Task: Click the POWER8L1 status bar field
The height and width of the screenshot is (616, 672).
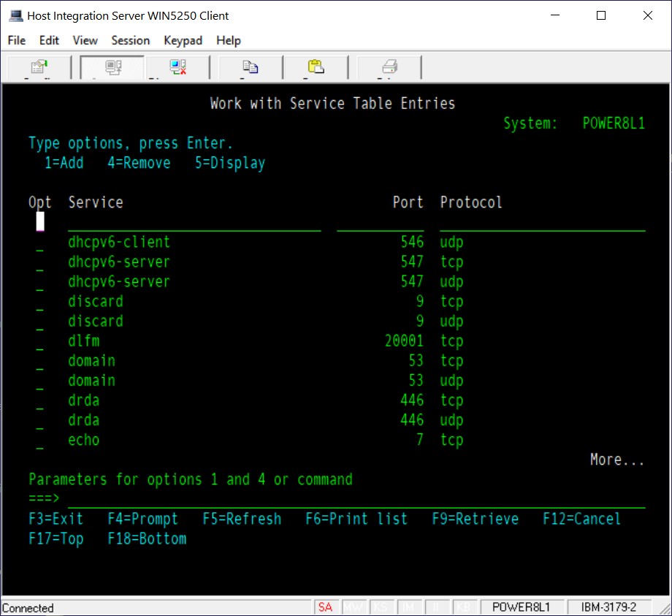Action: 523,607
